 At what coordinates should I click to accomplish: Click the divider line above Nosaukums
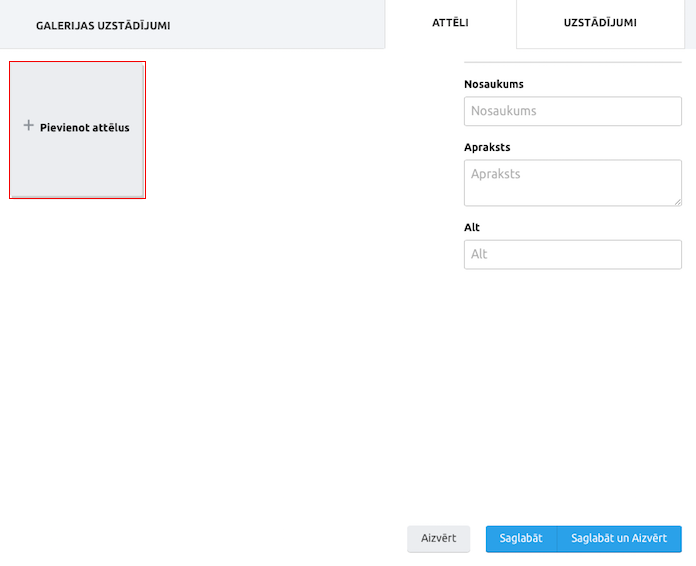(573, 62)
